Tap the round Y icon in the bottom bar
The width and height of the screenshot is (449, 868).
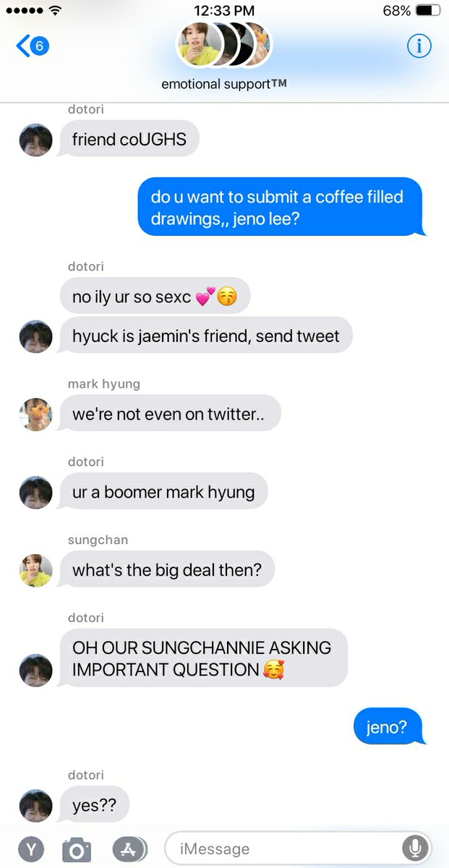coord(31,849)
